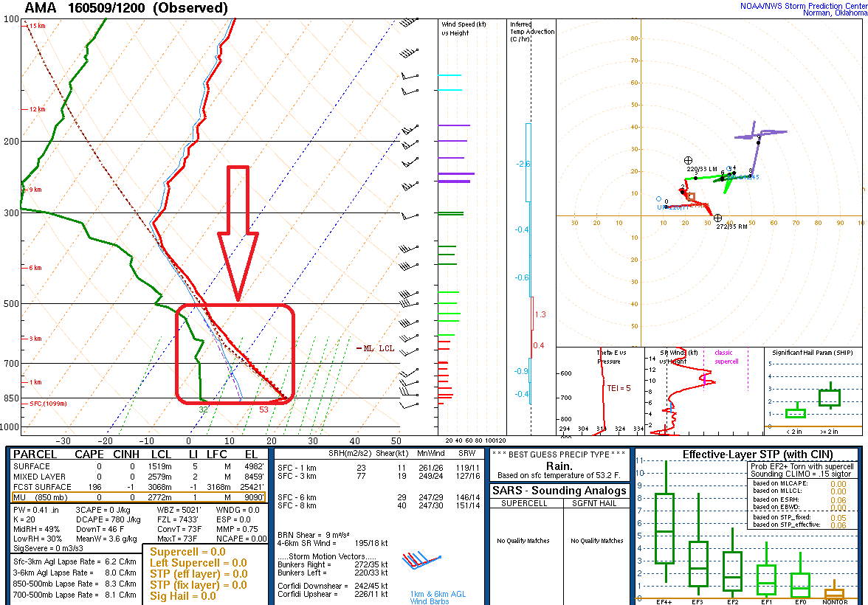868x605 pixels.
Task: Click the AMA 160509/1200 (Observed) title
Action: point(127,8)
